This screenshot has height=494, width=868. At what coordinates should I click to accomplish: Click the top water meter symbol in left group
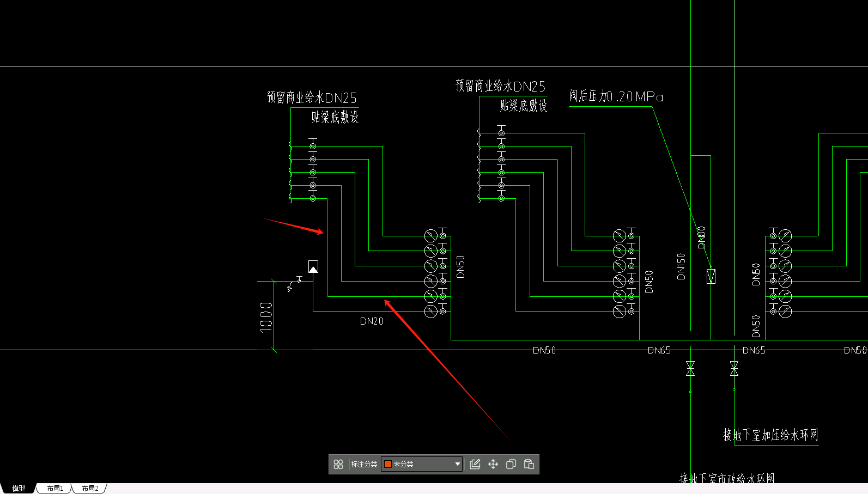click(431, 236)
